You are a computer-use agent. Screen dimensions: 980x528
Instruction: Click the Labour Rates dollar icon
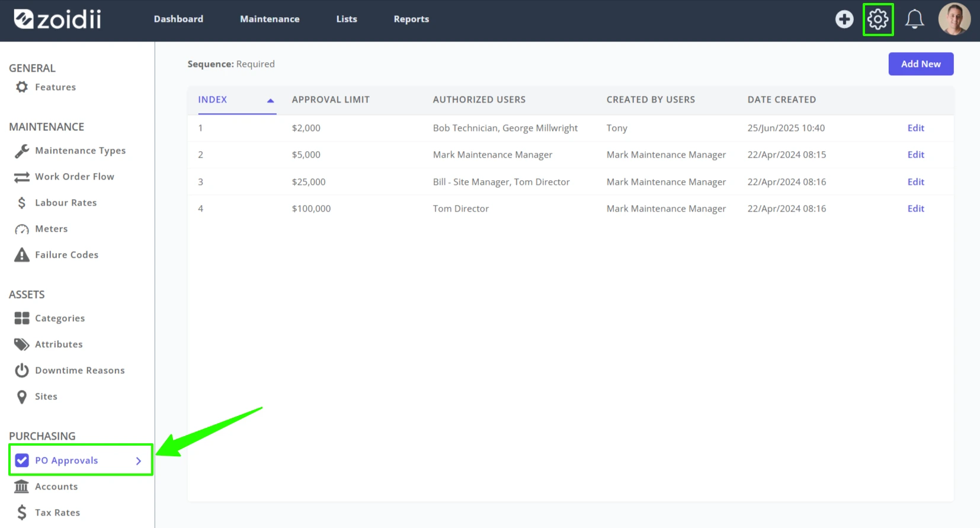click(x=22, y=203)
